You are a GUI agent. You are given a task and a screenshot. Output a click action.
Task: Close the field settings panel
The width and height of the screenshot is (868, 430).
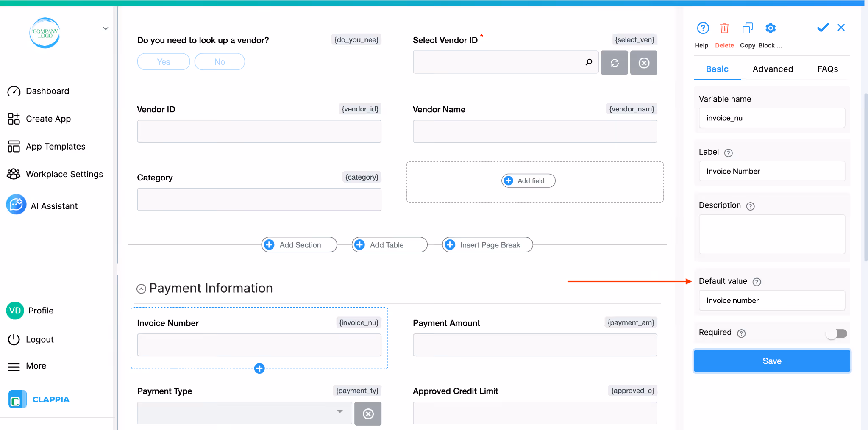click(x=841, y=28)
